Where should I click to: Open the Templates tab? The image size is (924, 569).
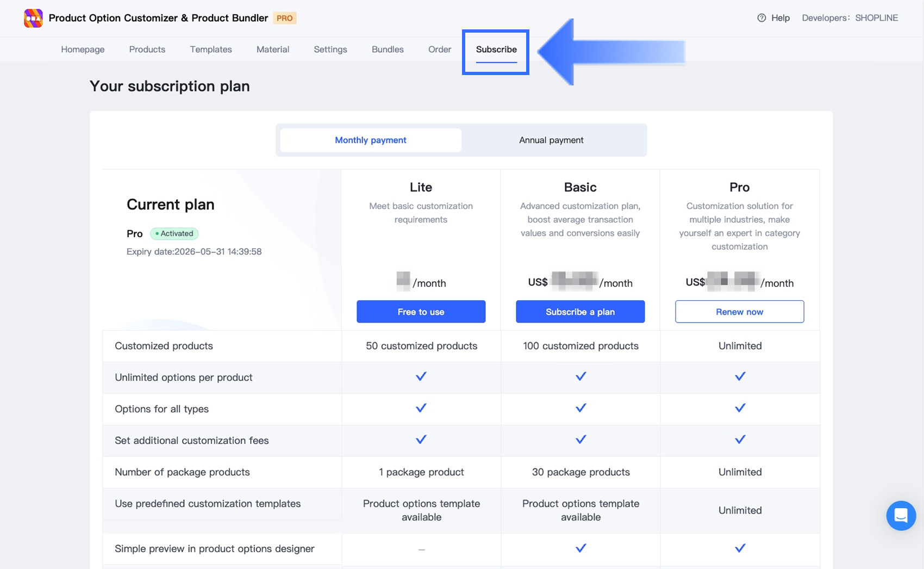click(x=211, y=50)
